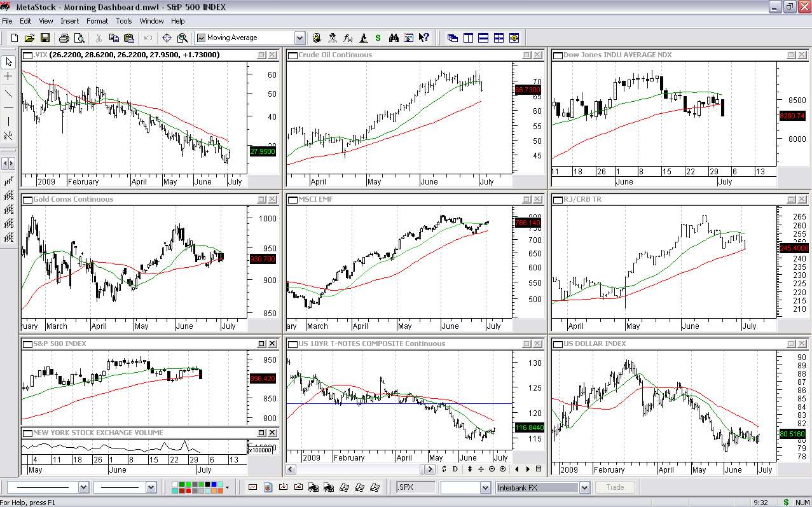Click the zoom out minus icon under T-Notes chart
812x507 pixels.
point(492,469)
